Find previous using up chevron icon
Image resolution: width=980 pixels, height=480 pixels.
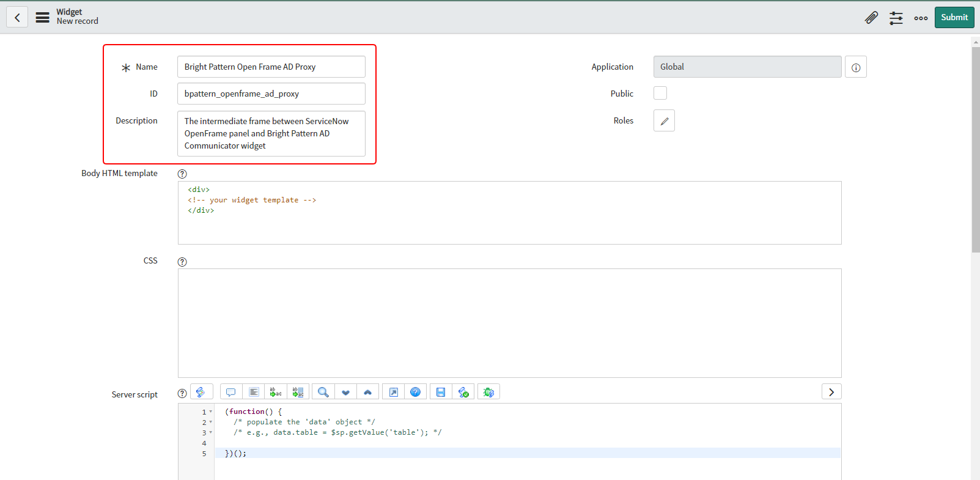pyautogui.click(x=367, y=392)
